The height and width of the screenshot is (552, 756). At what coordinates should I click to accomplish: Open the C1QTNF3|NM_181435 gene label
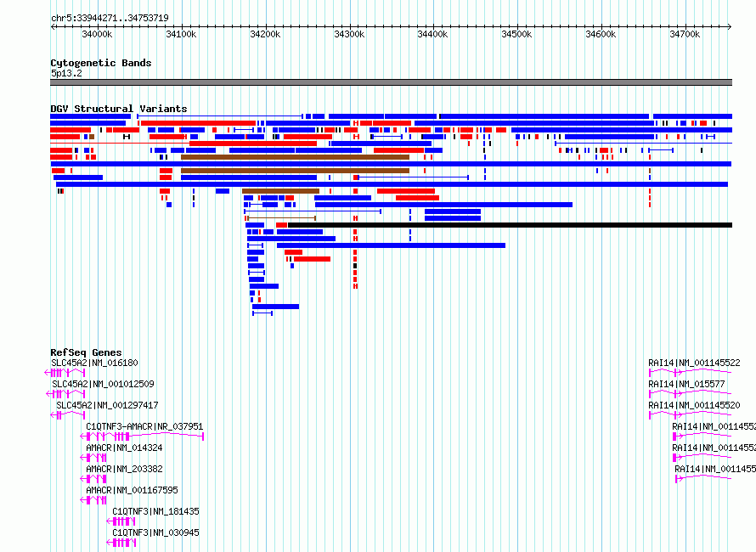pos(155,511)
